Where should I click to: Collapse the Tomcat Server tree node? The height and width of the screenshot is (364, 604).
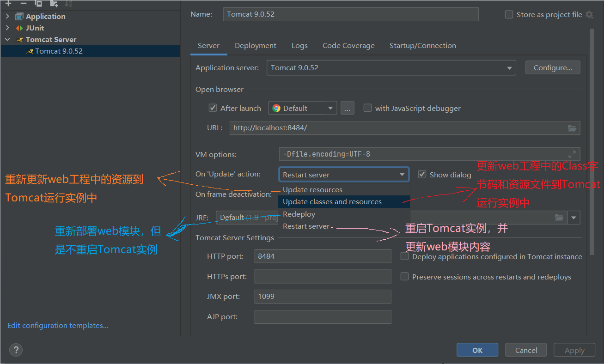point(7,40)
